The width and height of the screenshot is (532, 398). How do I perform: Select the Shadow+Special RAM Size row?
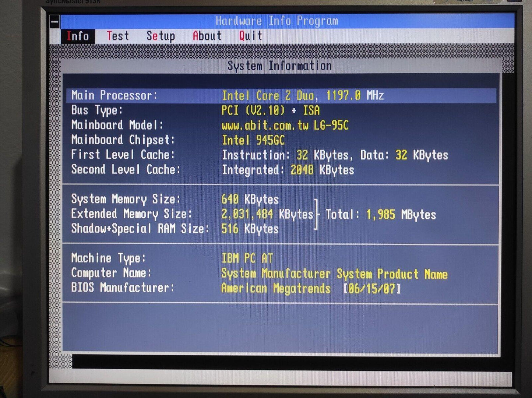pyautogui.click(x=175, y=229)
